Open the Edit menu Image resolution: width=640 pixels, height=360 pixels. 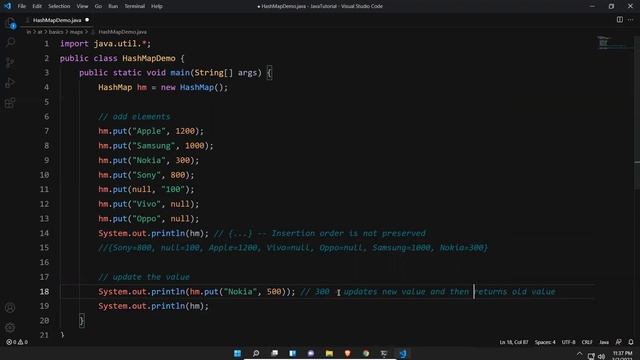37,6
